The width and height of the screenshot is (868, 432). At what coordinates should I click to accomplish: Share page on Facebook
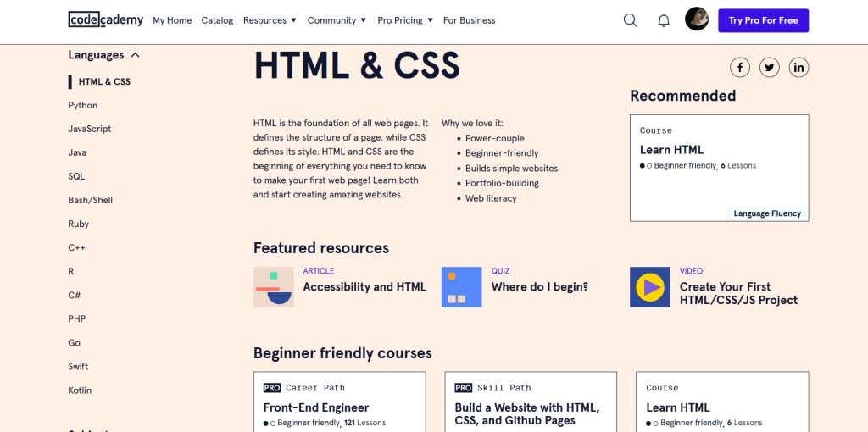[x=740, y=68]
